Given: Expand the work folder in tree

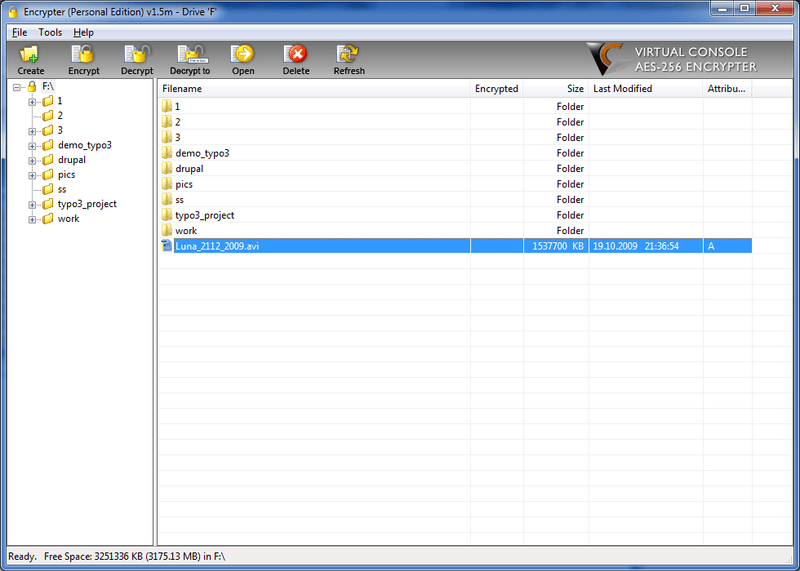Looking at the screenshot, I should click(32, 219).
